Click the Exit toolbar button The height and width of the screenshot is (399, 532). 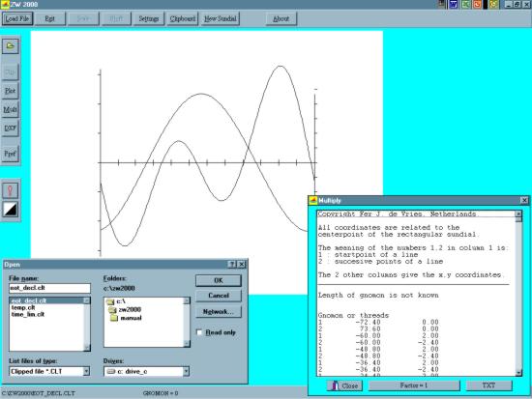[x=50, y=18]
